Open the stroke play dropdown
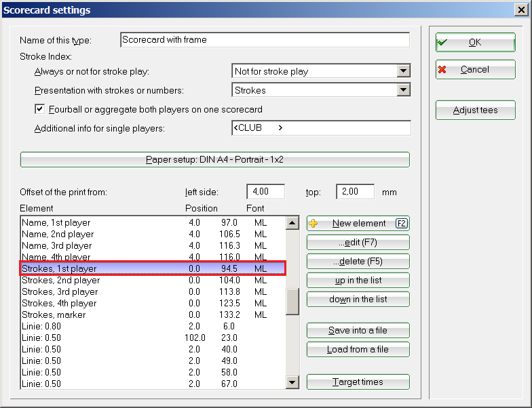The width and height of the screenshot is (532, 408). coord(404,71)
